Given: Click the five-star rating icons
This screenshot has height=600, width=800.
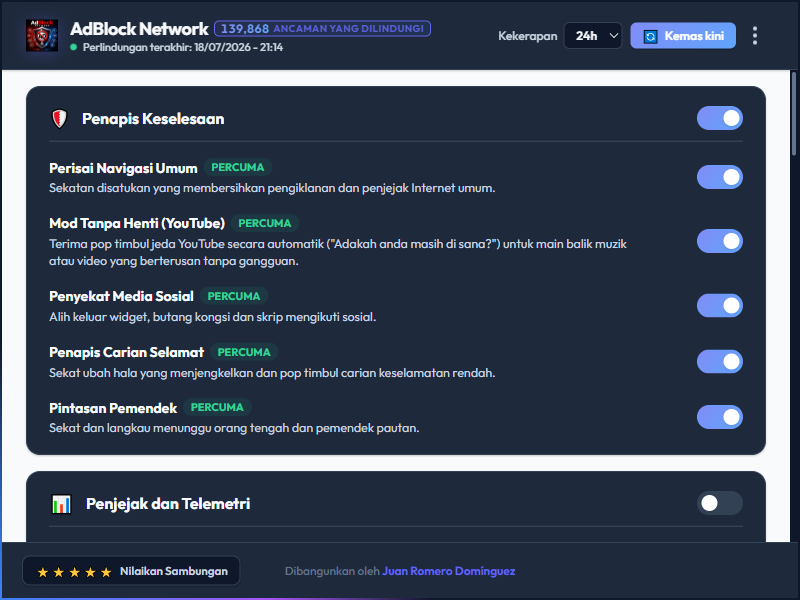Looking at the screenshot, I should pyautogui.click(x=74, y=572).
